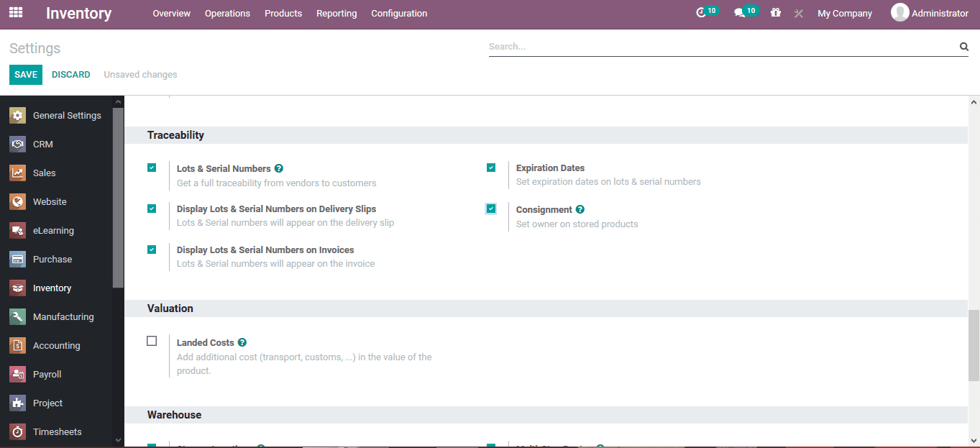Expand the sidebar apps list downward
This screenshot has height=448, width=980.
(117, 439)
